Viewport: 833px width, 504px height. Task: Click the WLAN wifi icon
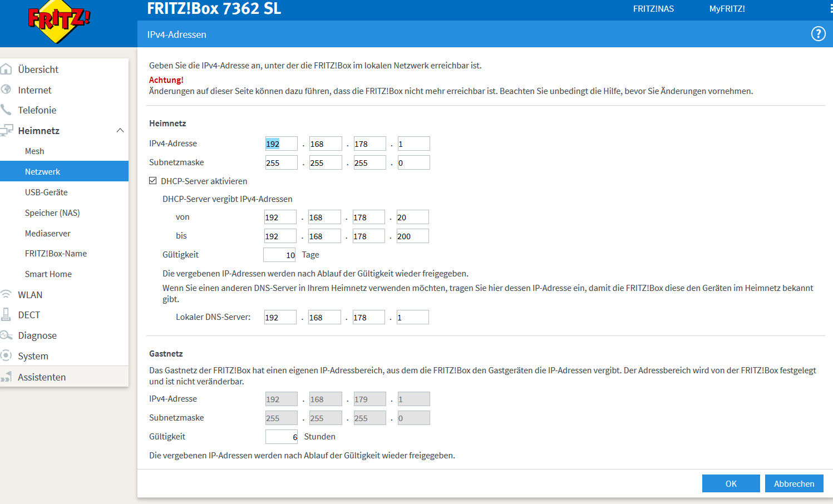tap(6, 294)
